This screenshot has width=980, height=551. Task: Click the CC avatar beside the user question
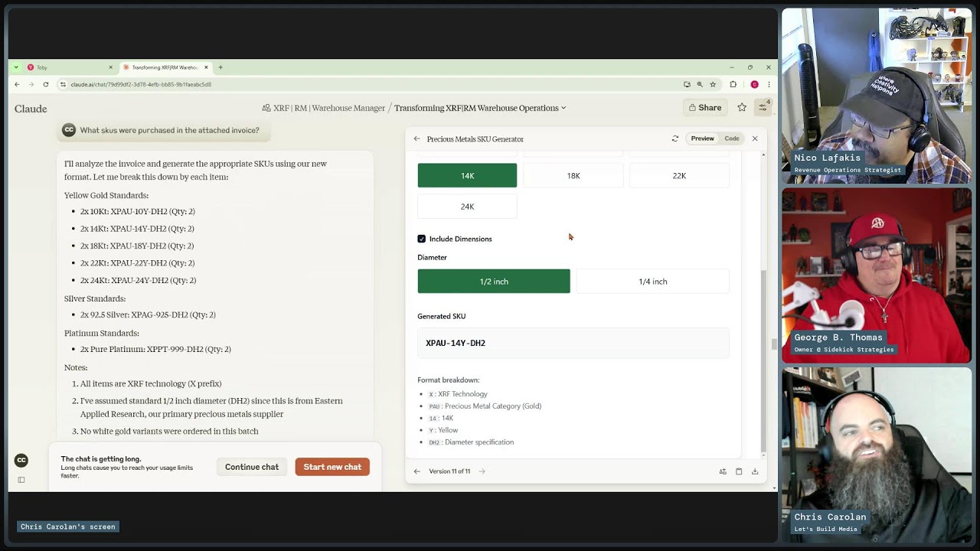coord(69,130)
